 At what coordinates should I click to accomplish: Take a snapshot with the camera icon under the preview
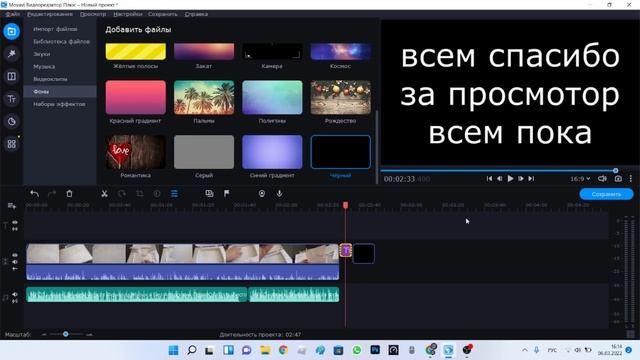[618, 179]
